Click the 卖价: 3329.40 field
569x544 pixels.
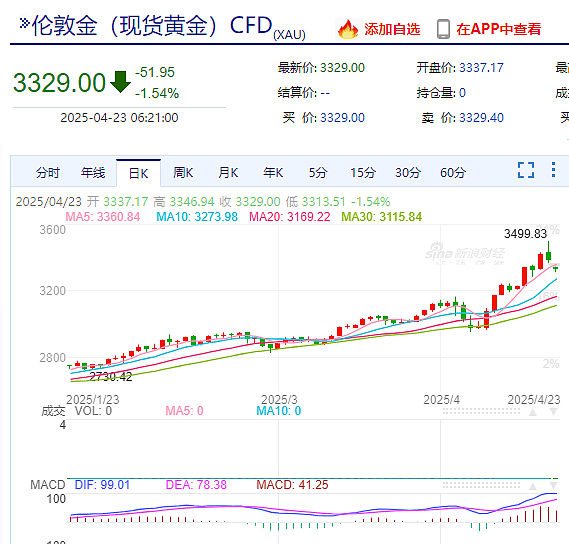(463, 118)
